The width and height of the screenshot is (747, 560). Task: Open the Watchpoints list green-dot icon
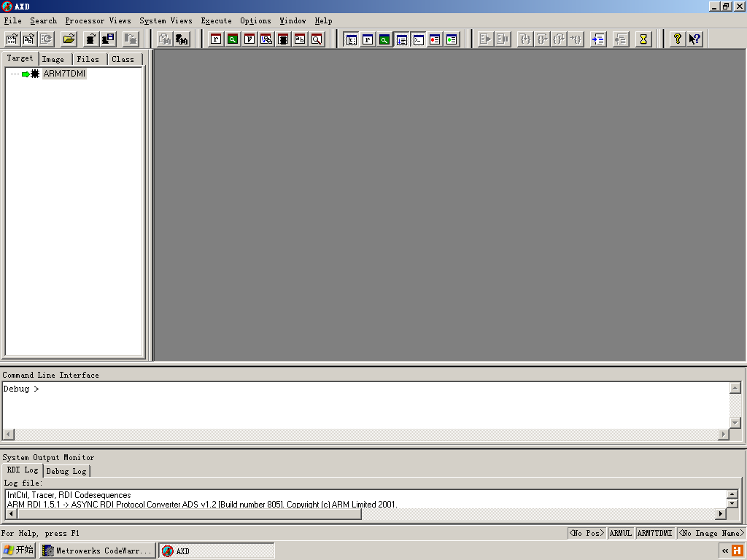pyautogui.click(x=452, y=39)
